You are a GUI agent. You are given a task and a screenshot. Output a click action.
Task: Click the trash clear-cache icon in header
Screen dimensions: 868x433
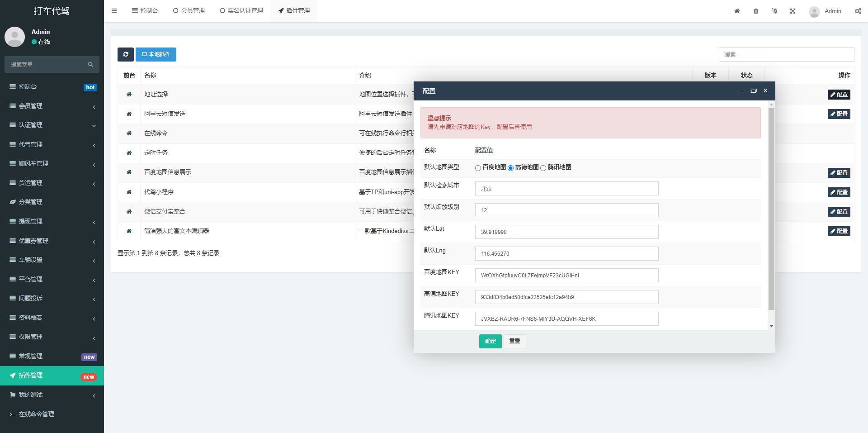tap(756, 11)
